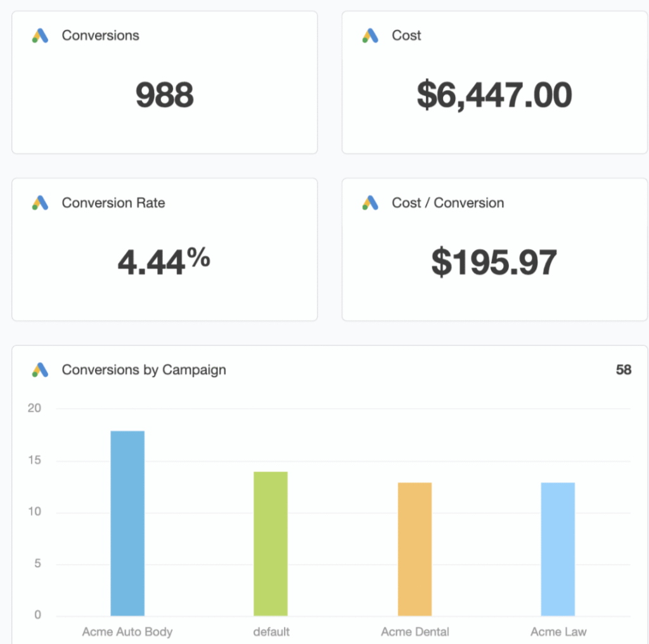
Task: Click the 4.44% conversion rate value
Action: tap(164, 262)
